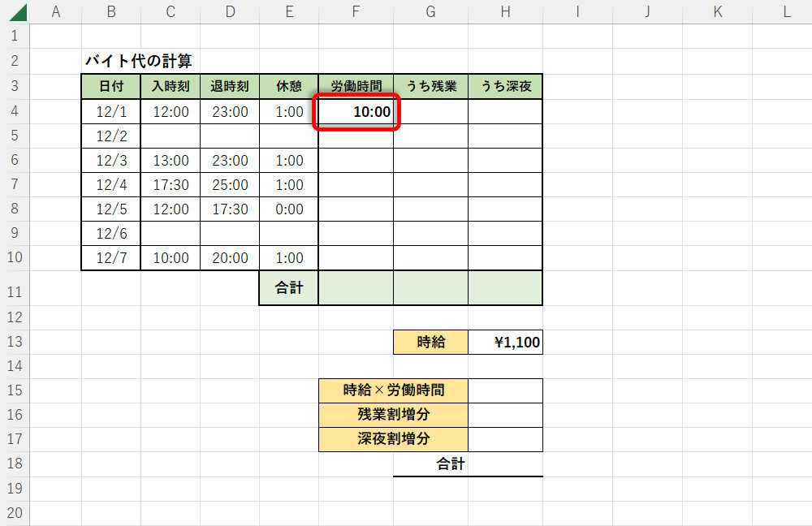812x526 pixels.
Task: Select the date cell 12/6
Action: tap(110, 234)
